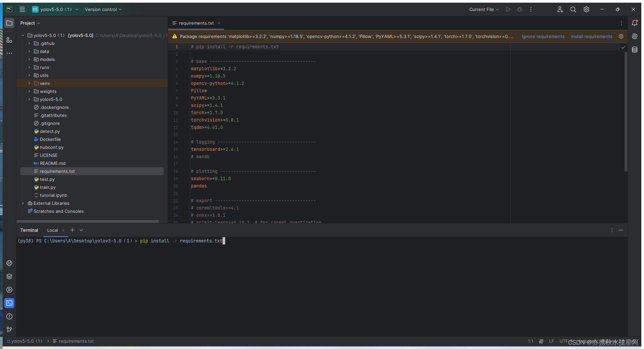Hide the Terminal panel

coord(621,230)
